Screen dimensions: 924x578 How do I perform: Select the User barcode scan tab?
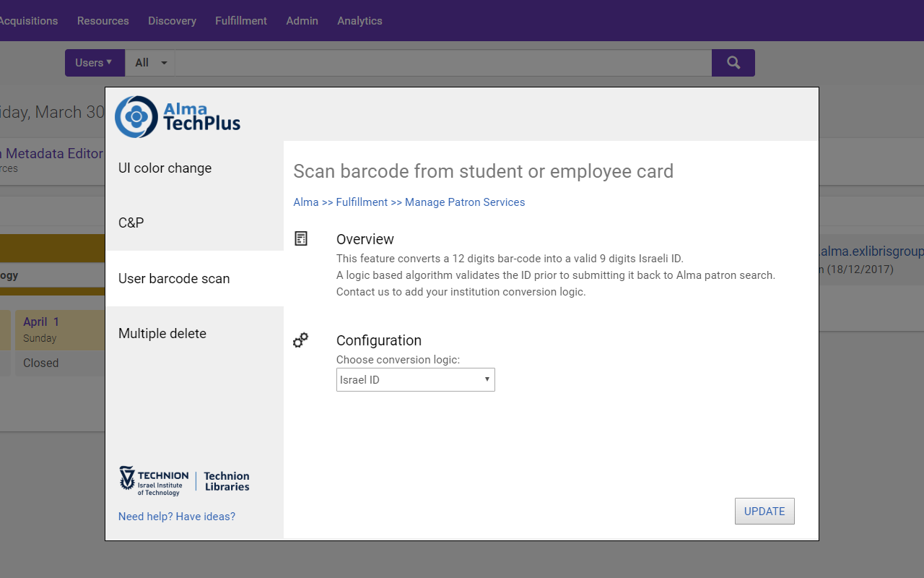coord(194,278)
